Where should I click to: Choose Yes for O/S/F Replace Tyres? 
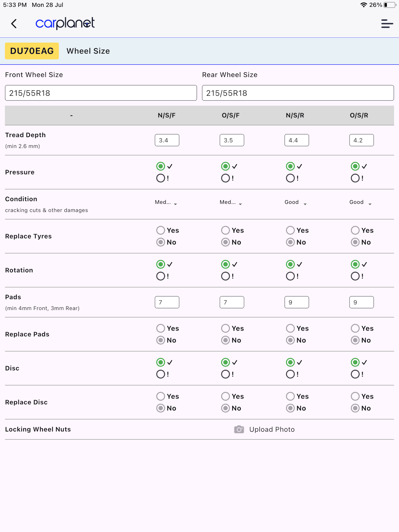[225, 230]
